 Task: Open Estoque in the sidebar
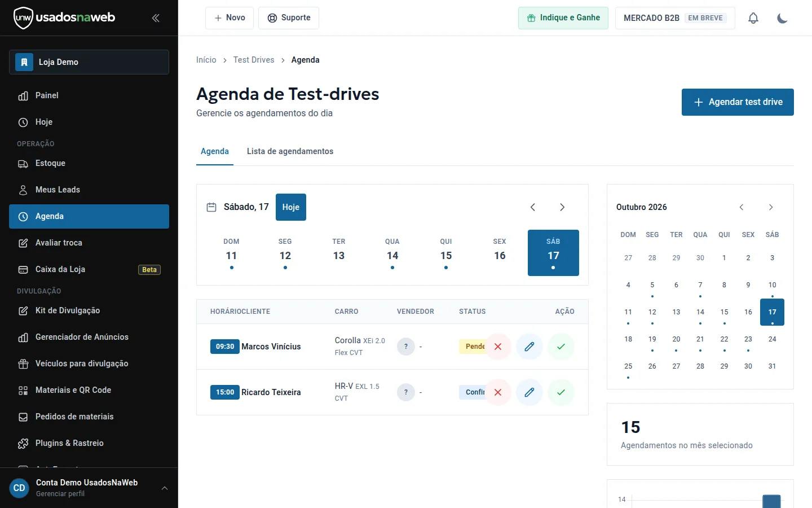tap(89, 163)
